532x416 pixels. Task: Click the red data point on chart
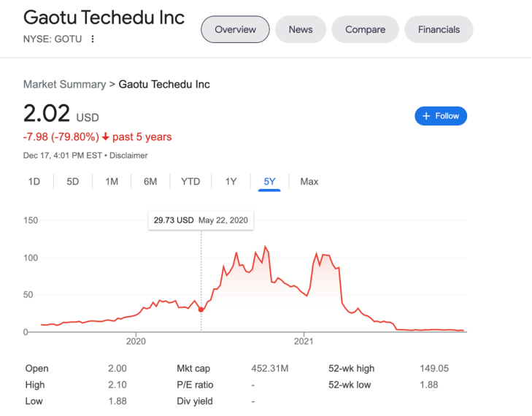(201, 309)
